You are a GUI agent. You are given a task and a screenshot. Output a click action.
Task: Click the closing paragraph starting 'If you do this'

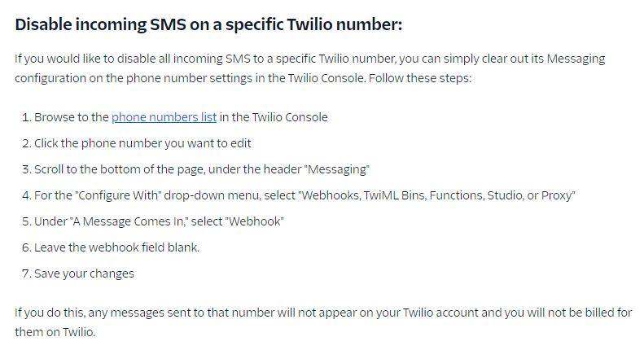[x=324, y=322]
